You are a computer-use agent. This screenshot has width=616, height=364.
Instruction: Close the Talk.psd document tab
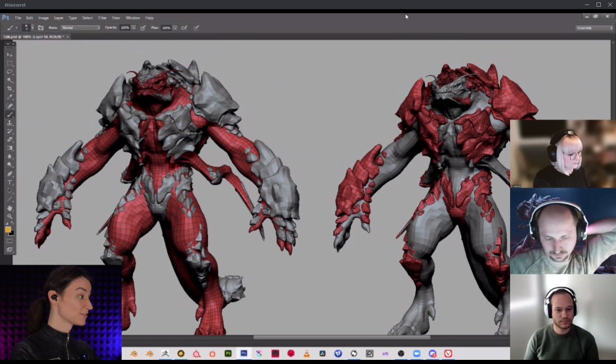(68, 37)
